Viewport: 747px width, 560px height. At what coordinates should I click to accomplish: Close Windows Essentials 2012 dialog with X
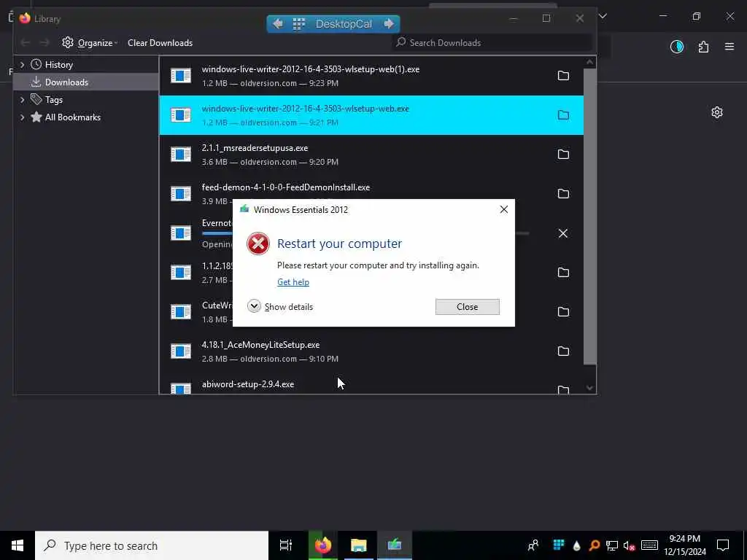(x=503, y=209)
